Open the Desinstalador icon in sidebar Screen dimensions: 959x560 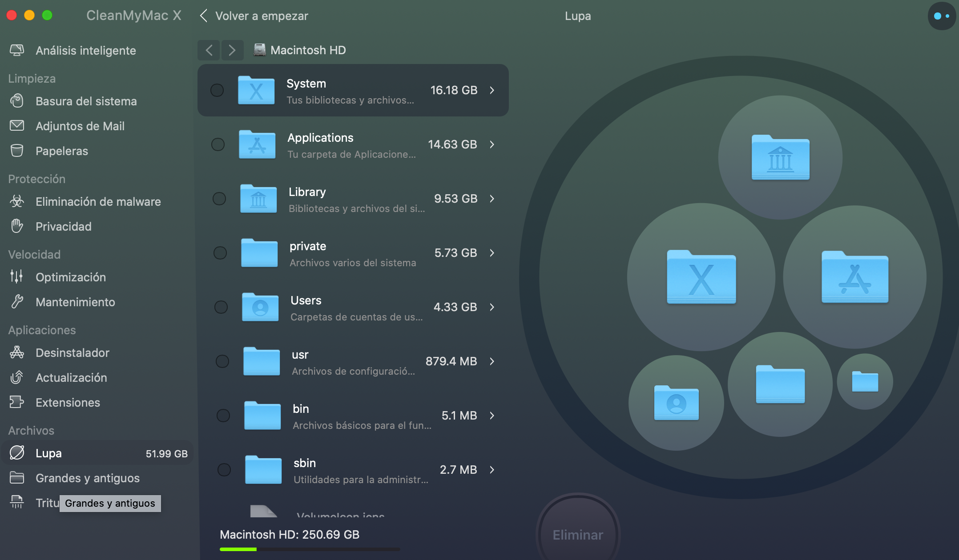17,352
